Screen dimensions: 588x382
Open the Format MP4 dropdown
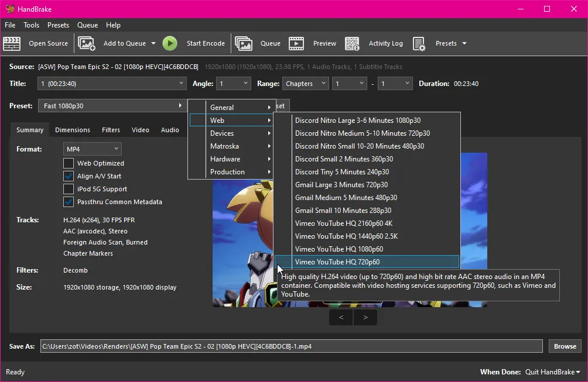92,149
